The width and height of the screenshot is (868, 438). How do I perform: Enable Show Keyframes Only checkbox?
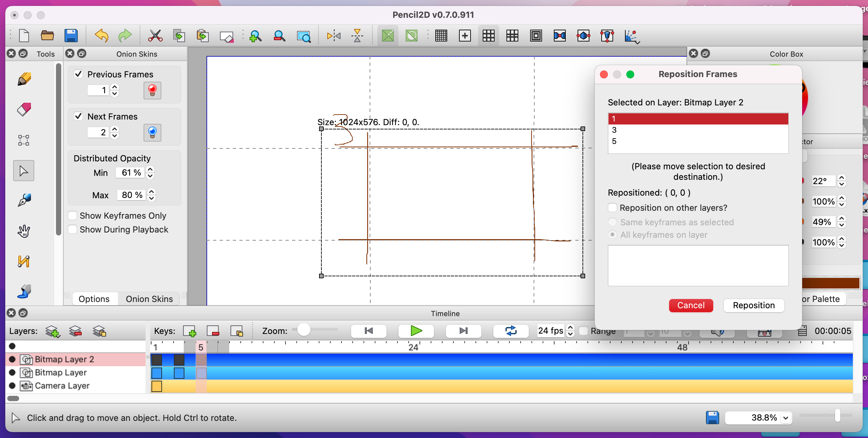pos(72,215)
